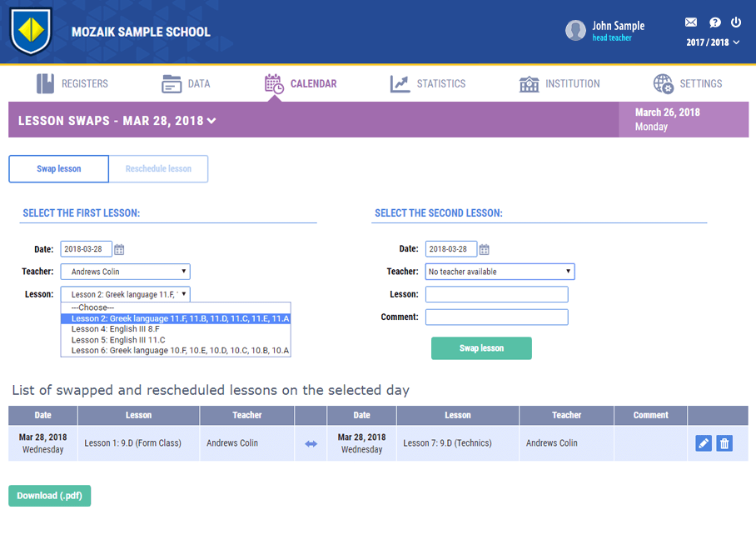The width and height of the screenshot is (756, 545).
Task: Click John Sample's profile avatar
Action: 575,31
